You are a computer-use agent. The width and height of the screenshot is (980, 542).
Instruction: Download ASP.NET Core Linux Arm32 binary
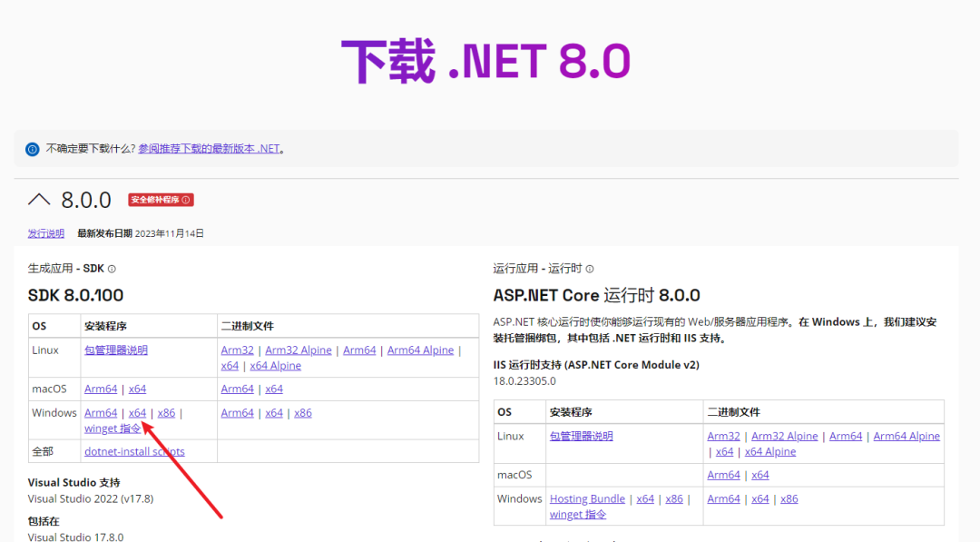pyautogui.click(x=723, y=437)
